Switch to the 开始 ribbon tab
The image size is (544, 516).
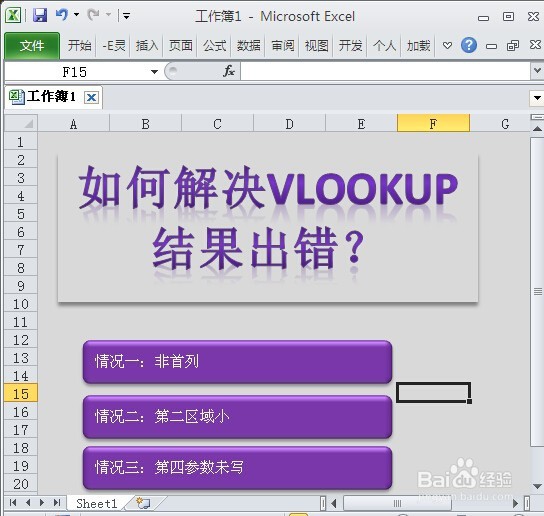point(79,45)
